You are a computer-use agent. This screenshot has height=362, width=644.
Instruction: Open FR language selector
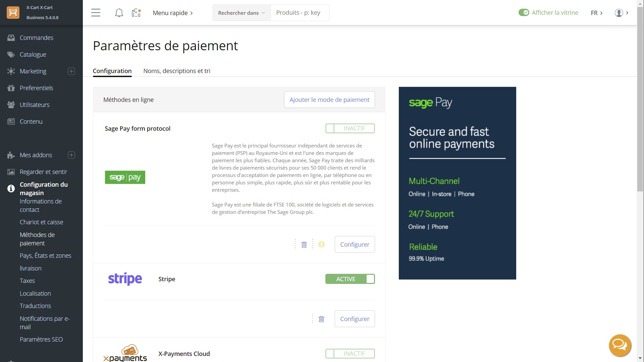(597, 13)
